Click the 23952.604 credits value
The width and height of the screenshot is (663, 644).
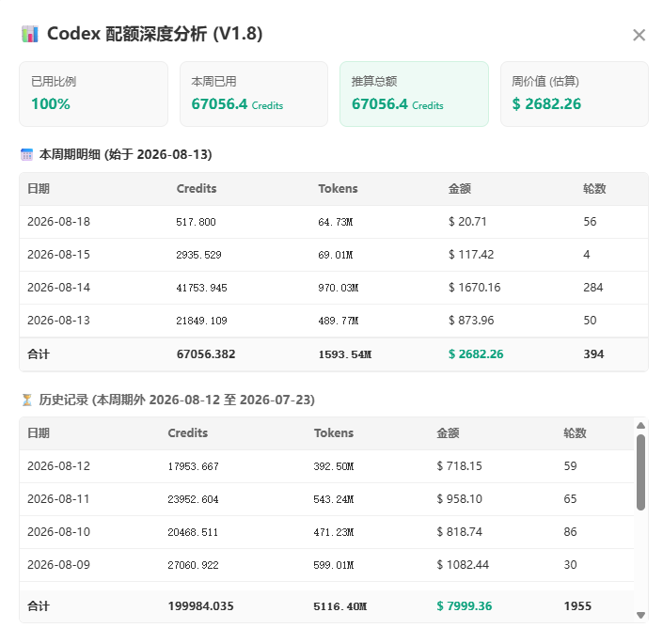point(193,500)
